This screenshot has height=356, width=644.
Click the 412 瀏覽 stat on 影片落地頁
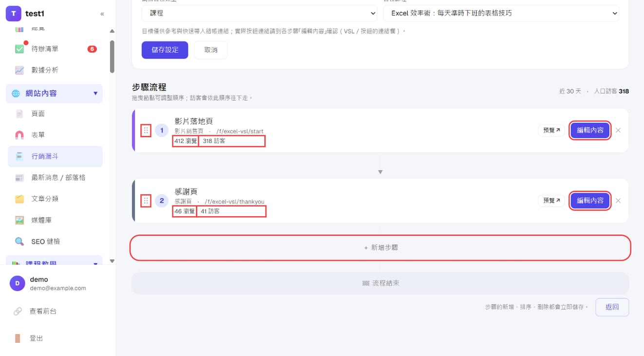pyautogui.click(x=186, y=141)
